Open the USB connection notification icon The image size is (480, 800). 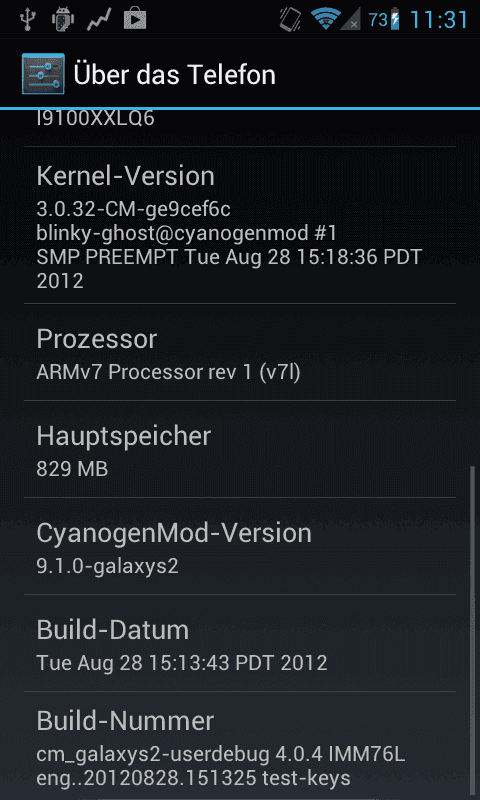click(28, 19)
